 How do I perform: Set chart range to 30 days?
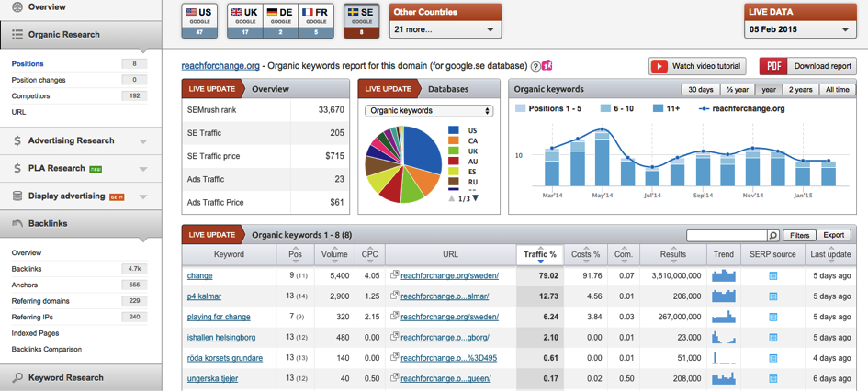point(701,90)
